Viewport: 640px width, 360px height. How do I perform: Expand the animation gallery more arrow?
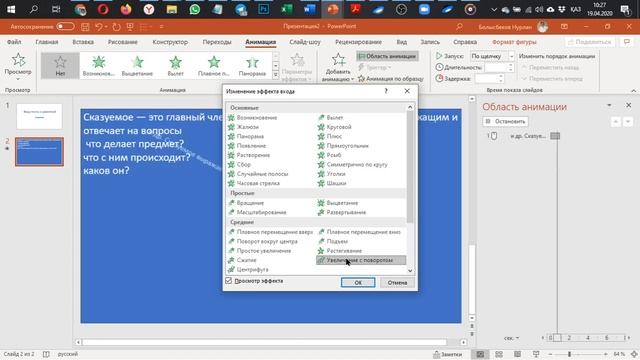click(276, 75)
